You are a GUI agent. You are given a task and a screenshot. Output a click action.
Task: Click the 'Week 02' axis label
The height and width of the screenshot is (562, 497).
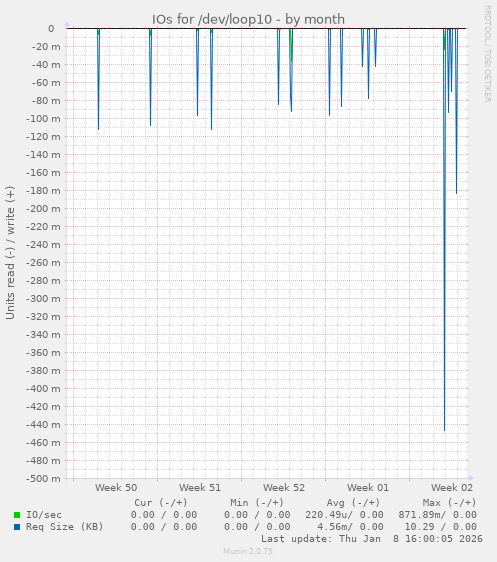pyautogui.click(x=452, y=487)
